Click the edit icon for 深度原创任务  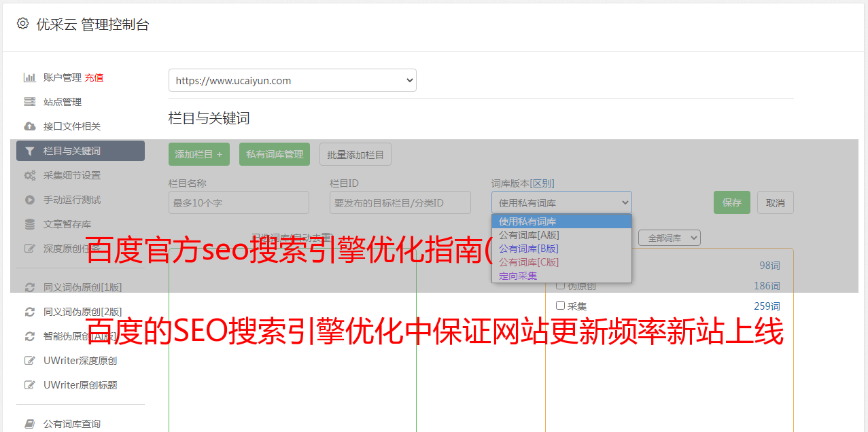[29, 249]
